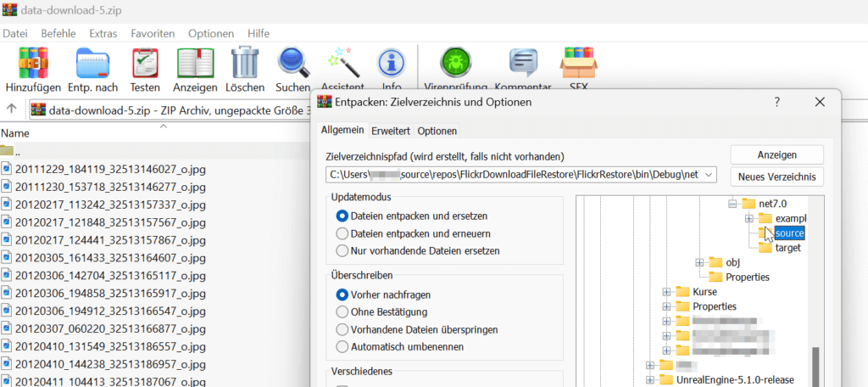Viewport: 868px width, 387px height.
Task: Select 'Automatisch umbenennen' radio button
Action: pos(342,346)
